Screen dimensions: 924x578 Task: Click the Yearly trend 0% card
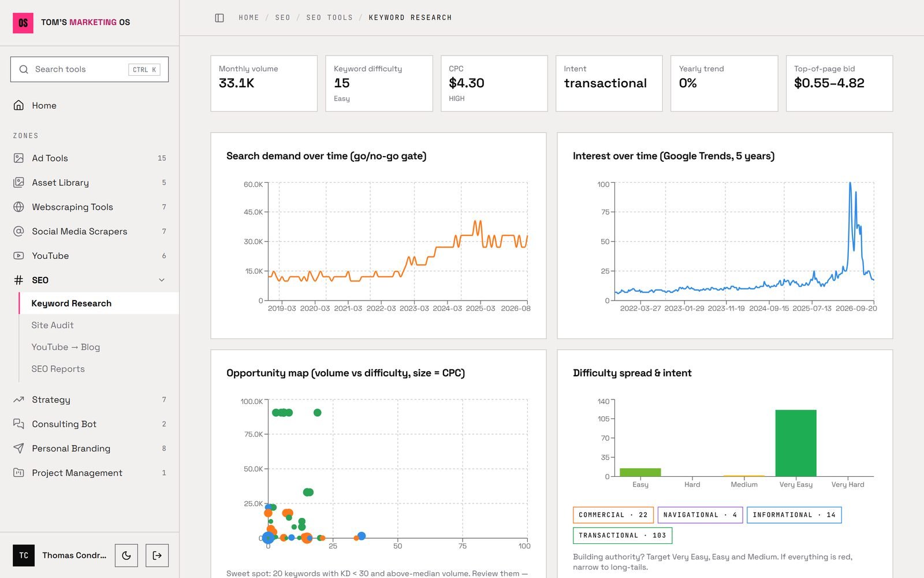tap(724, 83)
